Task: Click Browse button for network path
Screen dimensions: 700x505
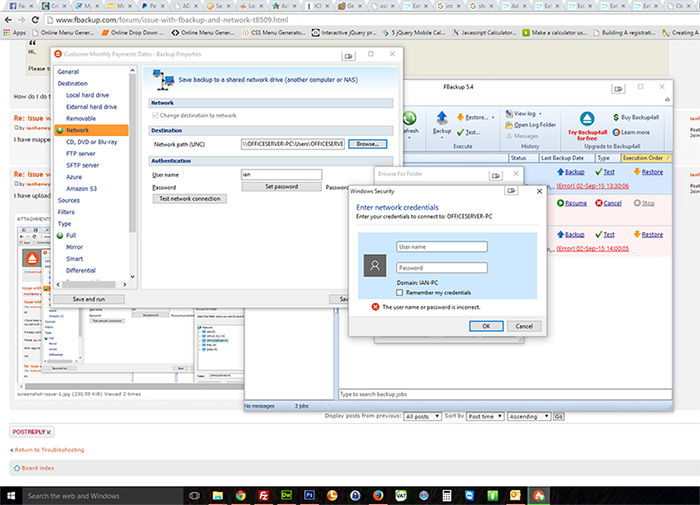Action: [x=367, y=144]
